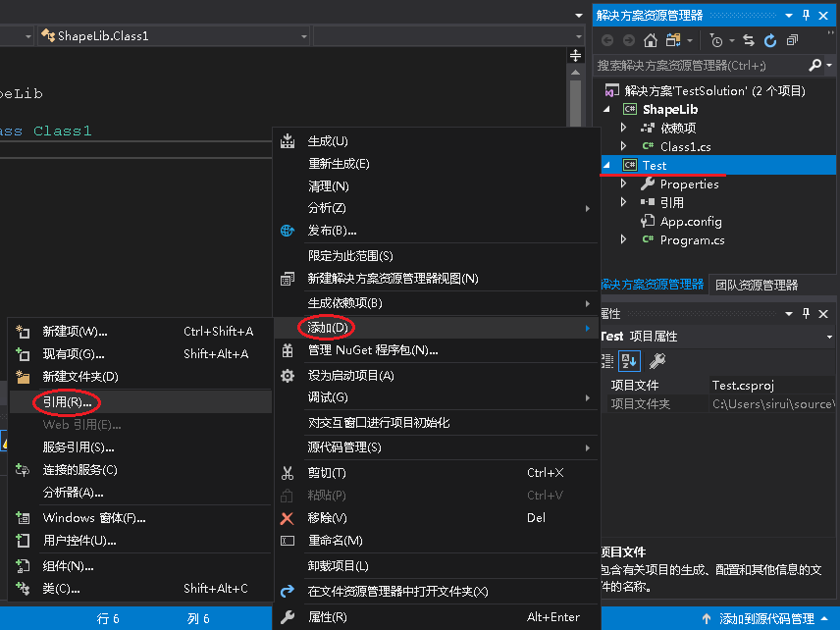Click the property pages wrench icon
840x630 pixels.
click(657, 361)
